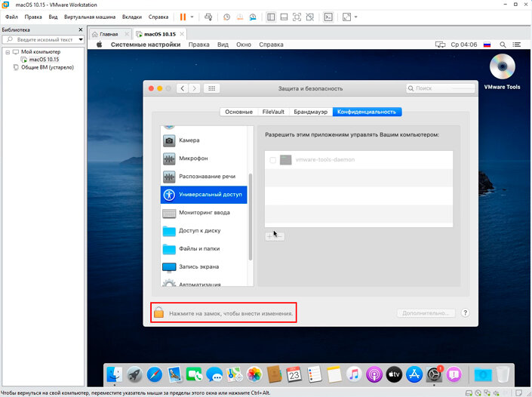
Task: Open the snapshot manager icon
Action: click(x=253, y=17)
